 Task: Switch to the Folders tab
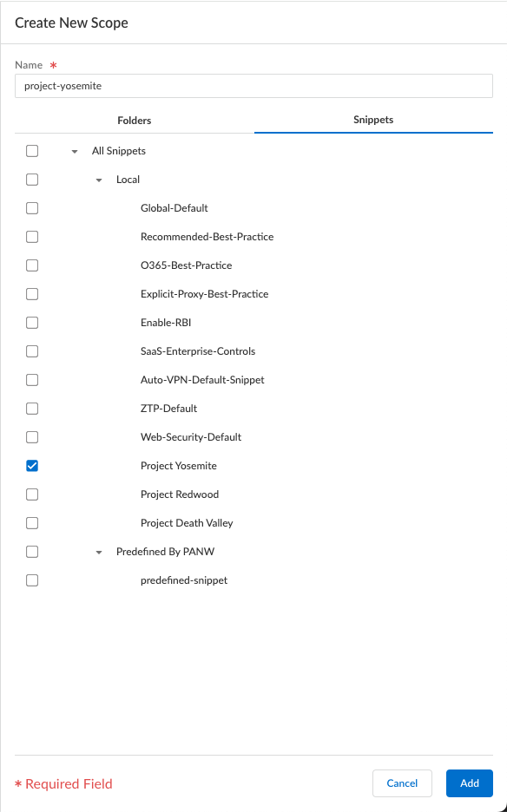(135, 120)
